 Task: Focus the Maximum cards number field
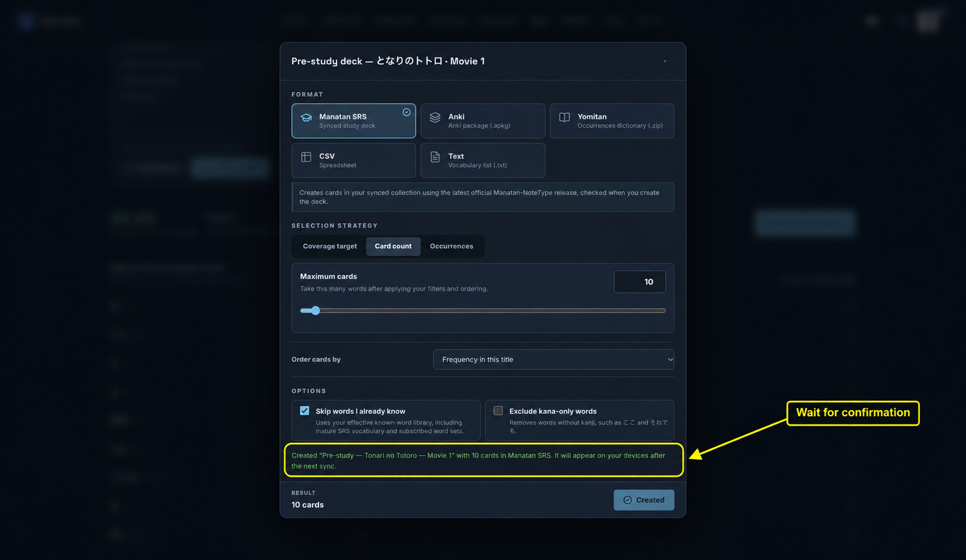(x=640, y=282)
